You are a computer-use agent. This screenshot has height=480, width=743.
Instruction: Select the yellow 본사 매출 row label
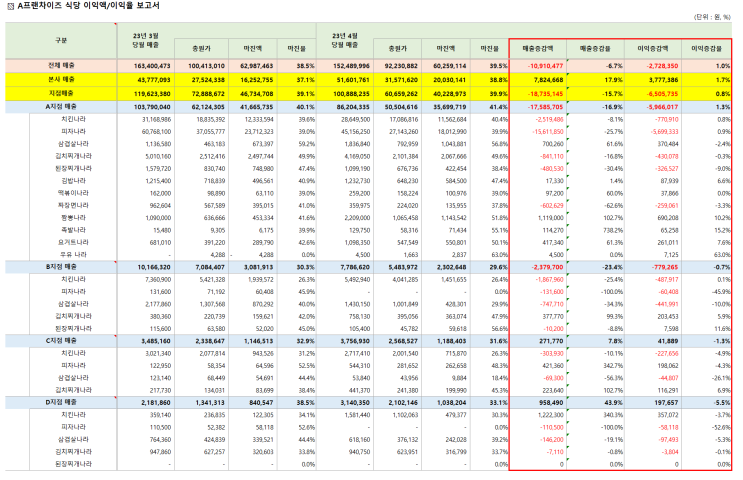tap(61, 80)
